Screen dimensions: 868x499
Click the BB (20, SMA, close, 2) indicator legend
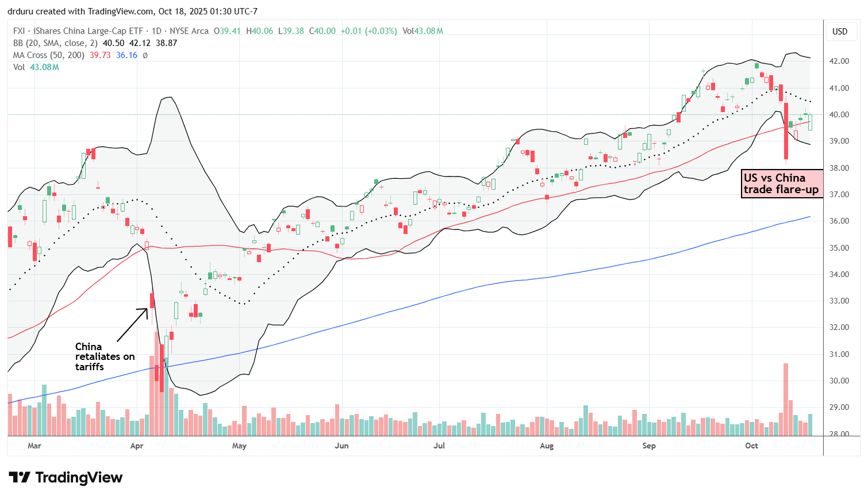[56, 43]
